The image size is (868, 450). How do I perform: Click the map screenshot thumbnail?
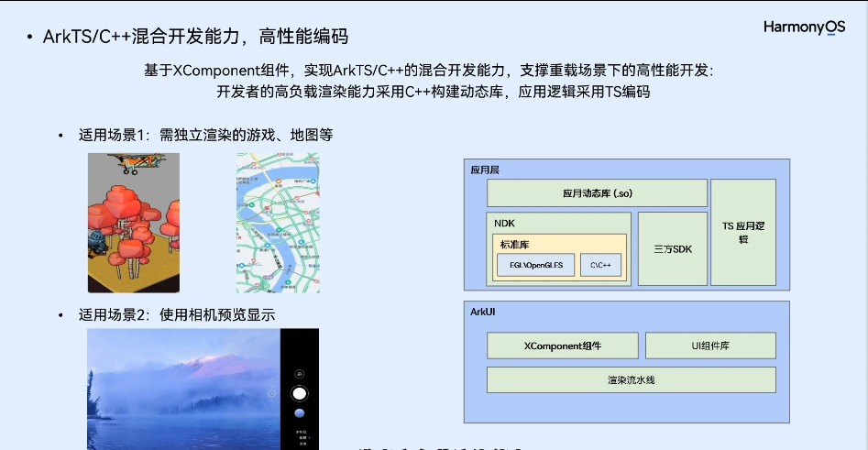(278, 223)
